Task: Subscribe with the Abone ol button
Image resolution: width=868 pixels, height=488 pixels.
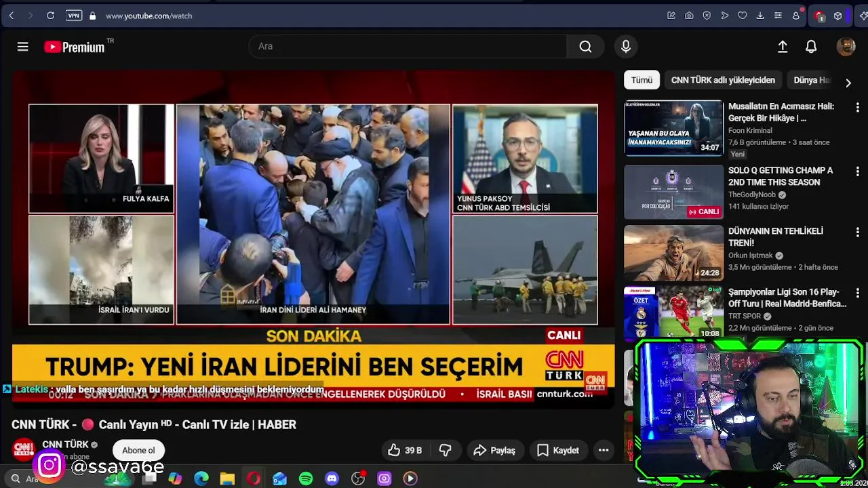Action: coord(138,450)
